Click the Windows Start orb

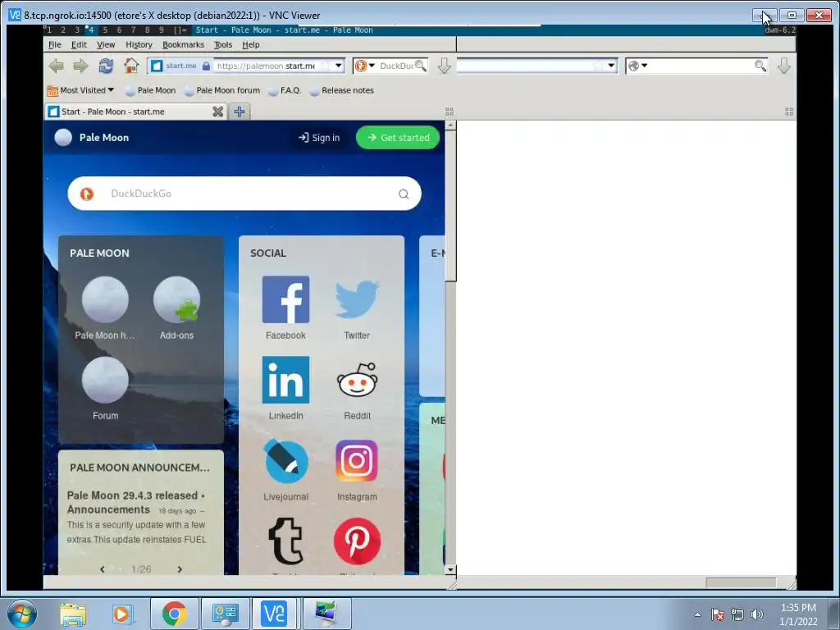[x=21, y=614]
